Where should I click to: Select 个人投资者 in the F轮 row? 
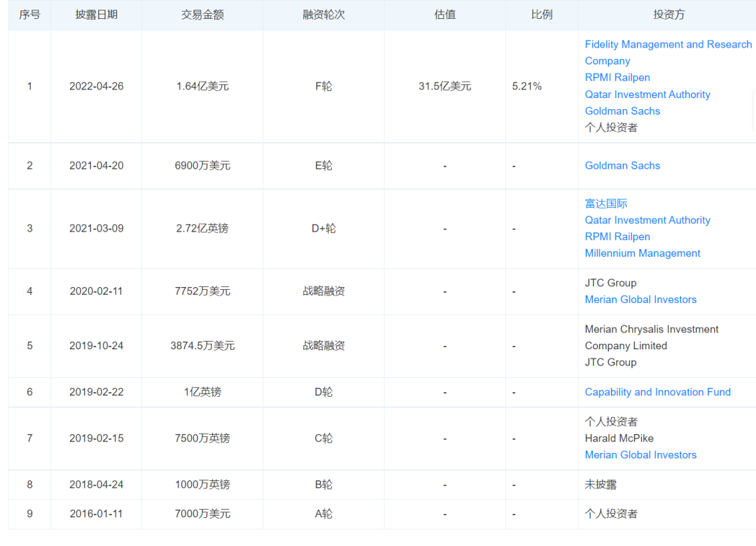point(611,128)
